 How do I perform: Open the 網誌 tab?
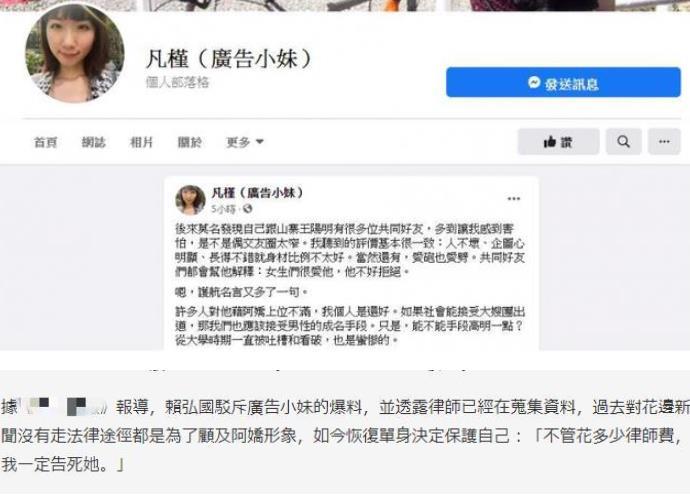pyautogui.click(x=94, y=142)
